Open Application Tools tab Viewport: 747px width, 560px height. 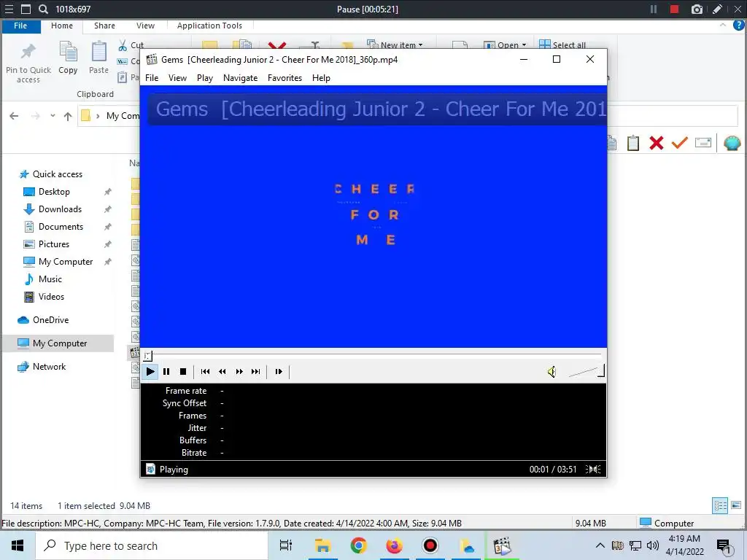(x=209, y=26)
